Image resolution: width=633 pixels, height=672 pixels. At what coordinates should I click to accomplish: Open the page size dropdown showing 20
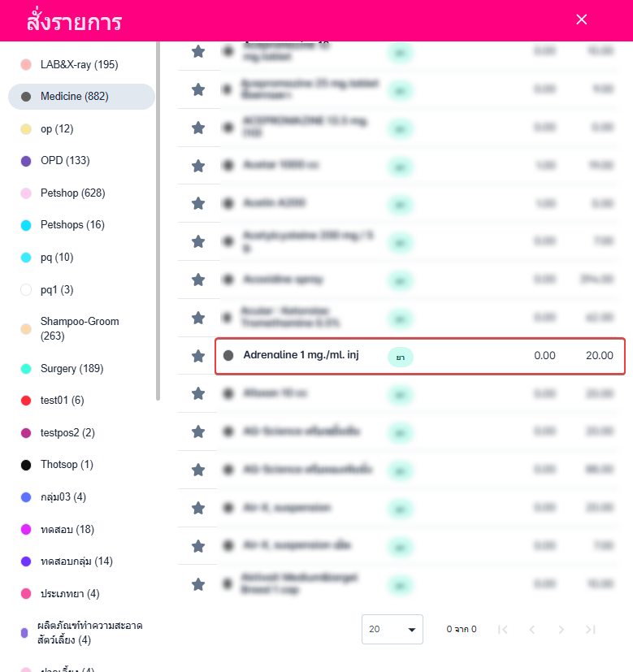[392, 629]
